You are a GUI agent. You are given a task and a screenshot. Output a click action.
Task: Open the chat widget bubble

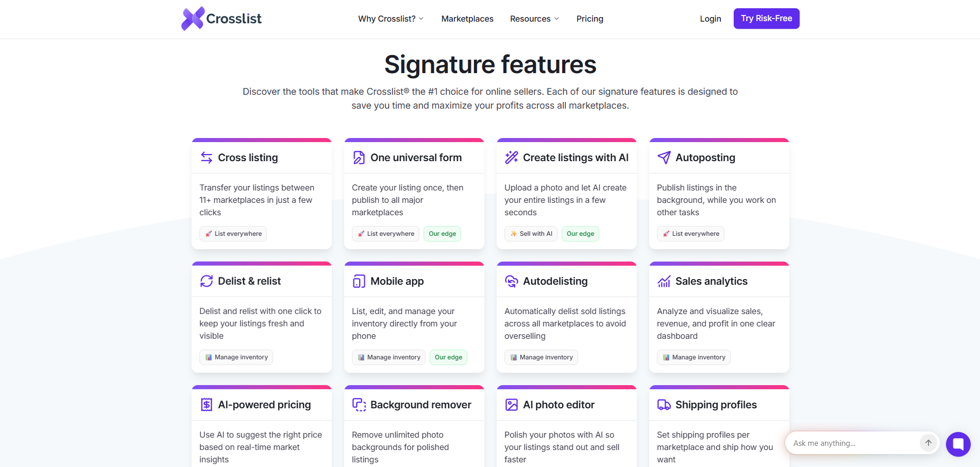pos(958,444)
